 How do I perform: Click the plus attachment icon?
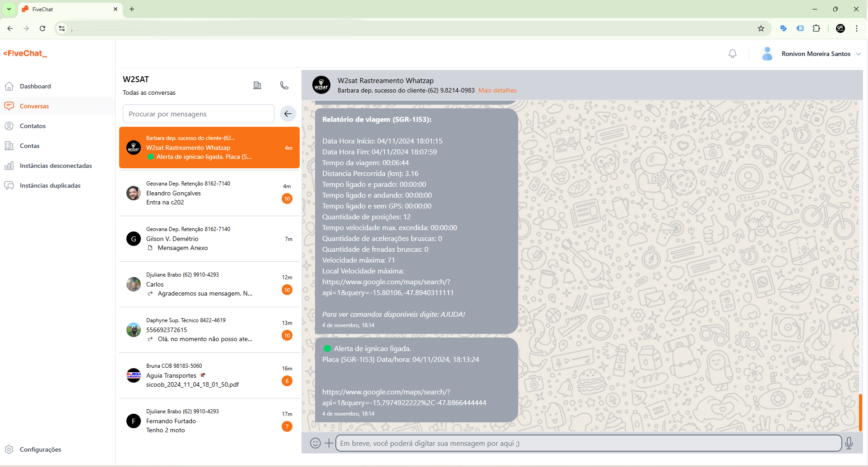pyautogui.click(x=329, y=443)
